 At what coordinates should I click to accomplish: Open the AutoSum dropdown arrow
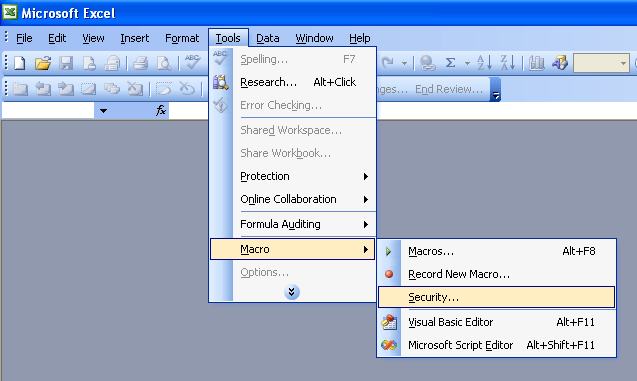tap(467, 63)
